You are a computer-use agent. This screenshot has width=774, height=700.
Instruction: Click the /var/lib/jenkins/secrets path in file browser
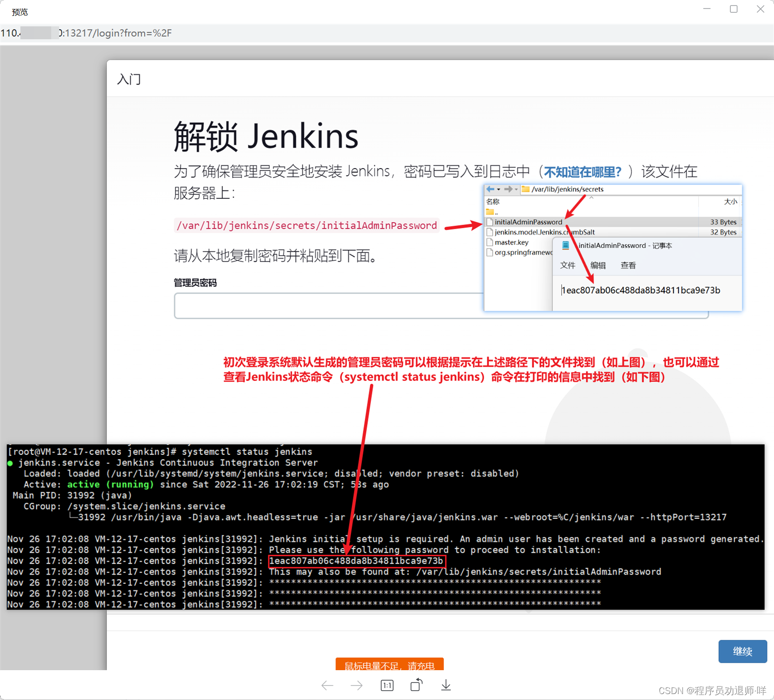pos(567,189)
